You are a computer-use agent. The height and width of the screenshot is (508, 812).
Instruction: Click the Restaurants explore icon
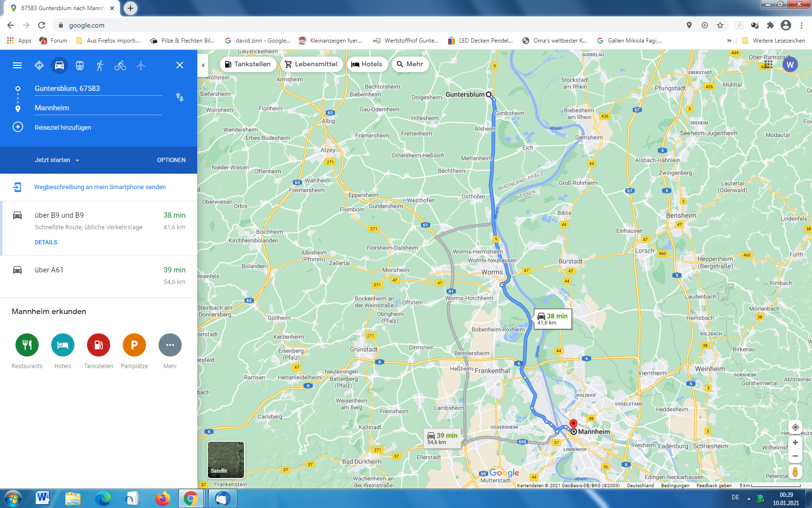point(27,345)
